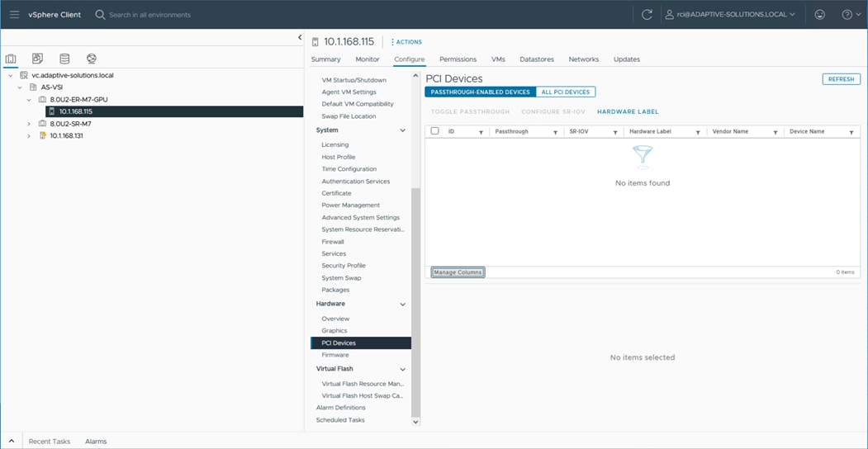Open Firmware under Hardware
Viewport: 868px width, 449px height.
335,355
